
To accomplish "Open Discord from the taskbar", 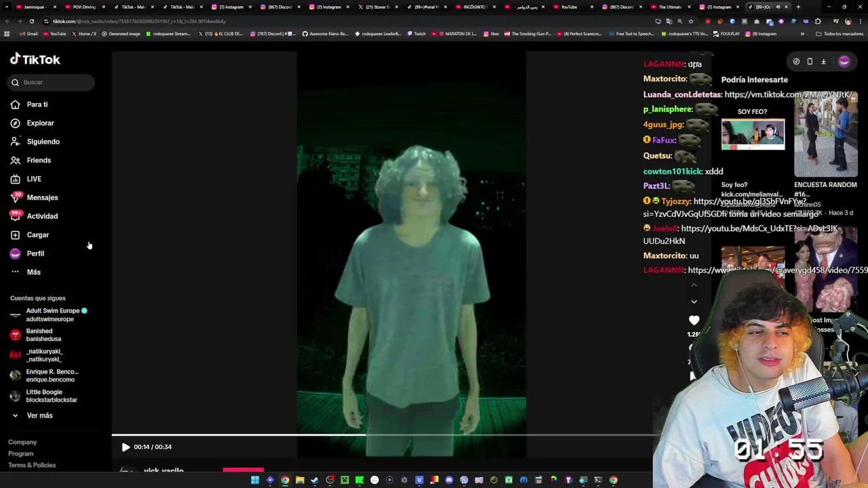I will (449, 480).
